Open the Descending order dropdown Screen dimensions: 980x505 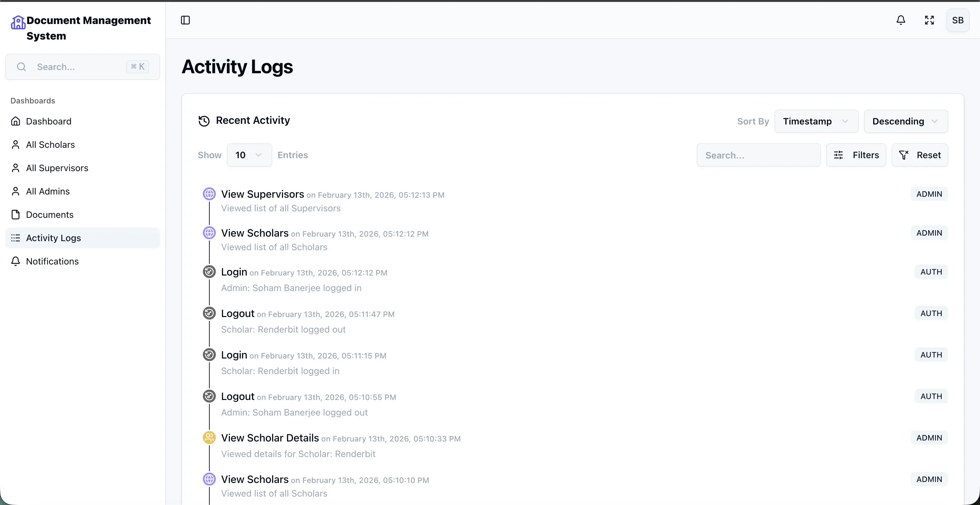click(905, 122)
